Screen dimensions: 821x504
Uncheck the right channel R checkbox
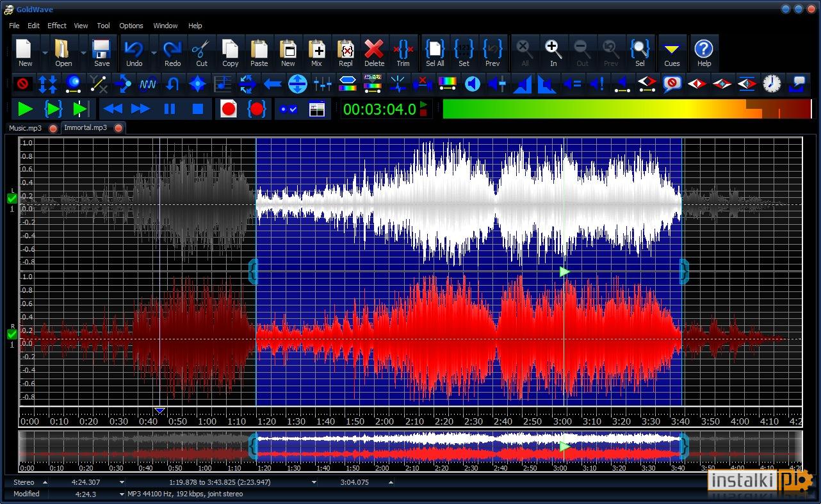(x=12, y=334)
